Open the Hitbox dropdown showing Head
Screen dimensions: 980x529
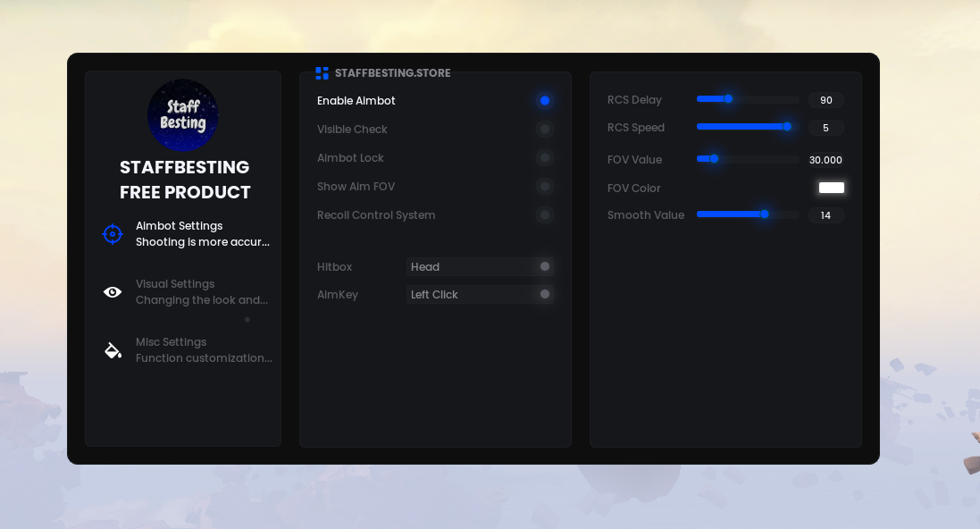click(480, 267)
